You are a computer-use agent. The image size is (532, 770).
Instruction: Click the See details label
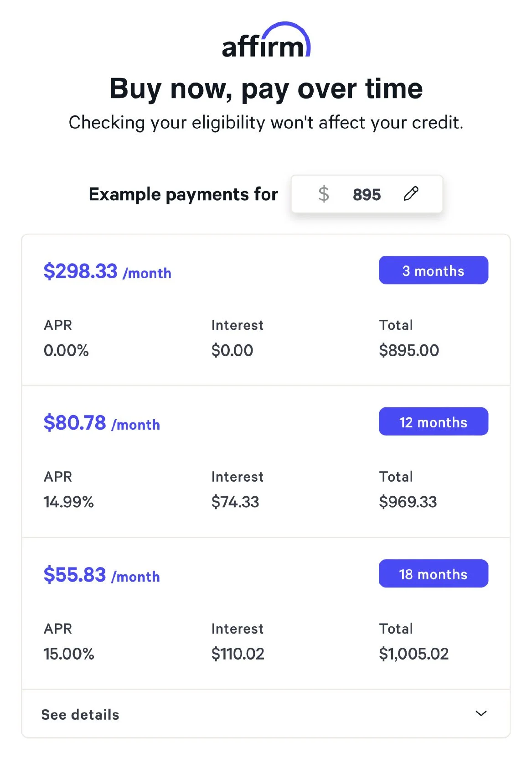[80, 714]
